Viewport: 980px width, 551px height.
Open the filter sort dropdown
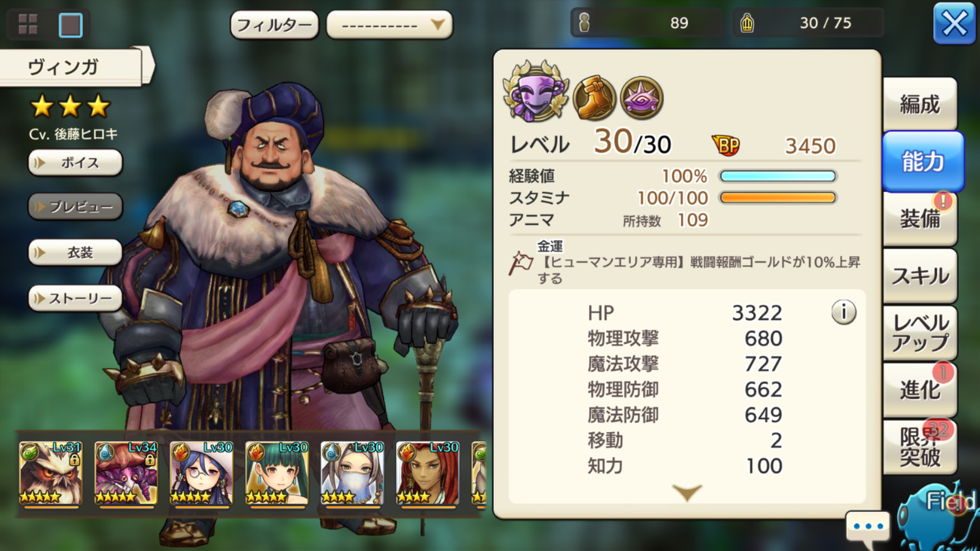[x=389, y=25]
